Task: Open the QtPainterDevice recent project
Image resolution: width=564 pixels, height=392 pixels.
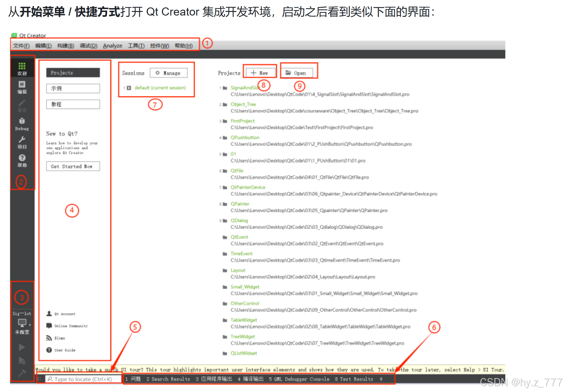Action: (x=248, y=187)
